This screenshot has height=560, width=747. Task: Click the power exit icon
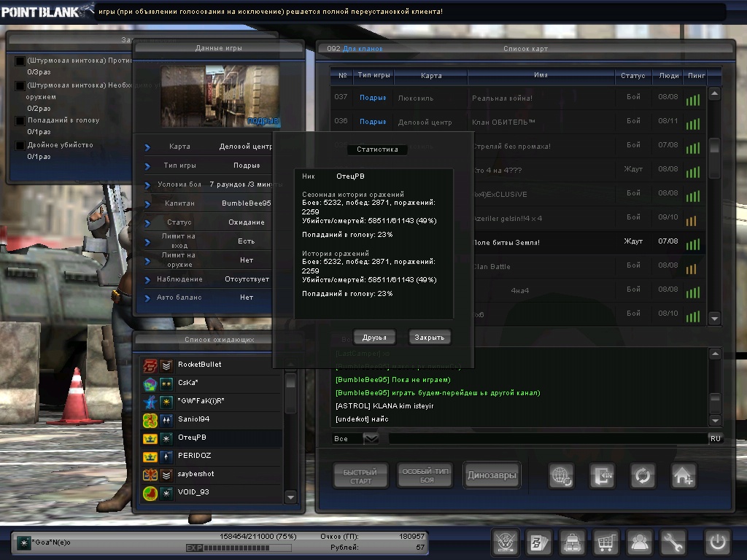tap(718, 542)
